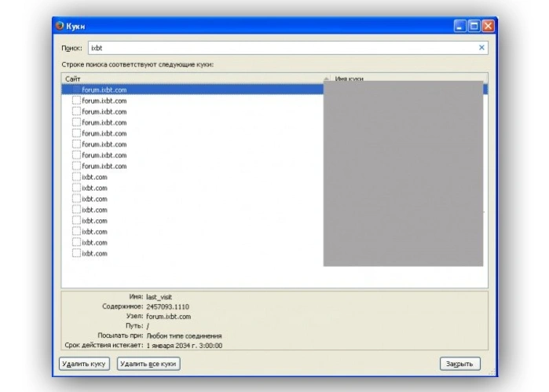Select the fourth ixbt.com cookie entry
549x392 pixels.
(x=192, y=210)
